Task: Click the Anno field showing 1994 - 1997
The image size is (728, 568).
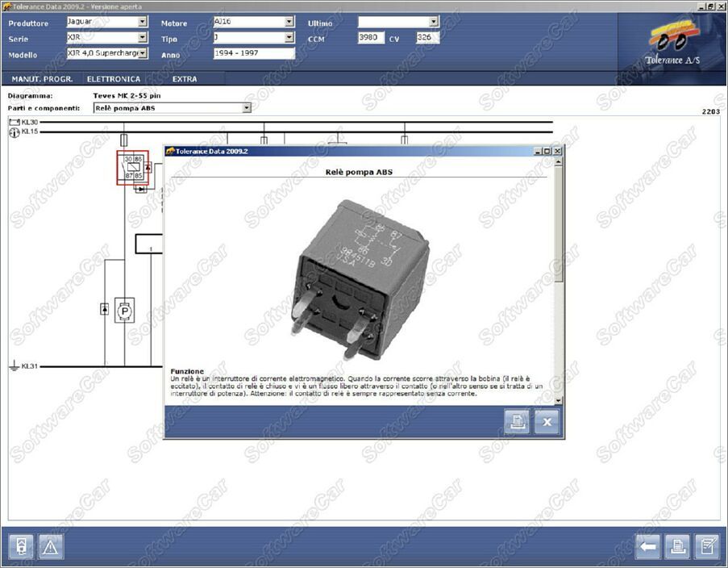Action: click(254, 54)
